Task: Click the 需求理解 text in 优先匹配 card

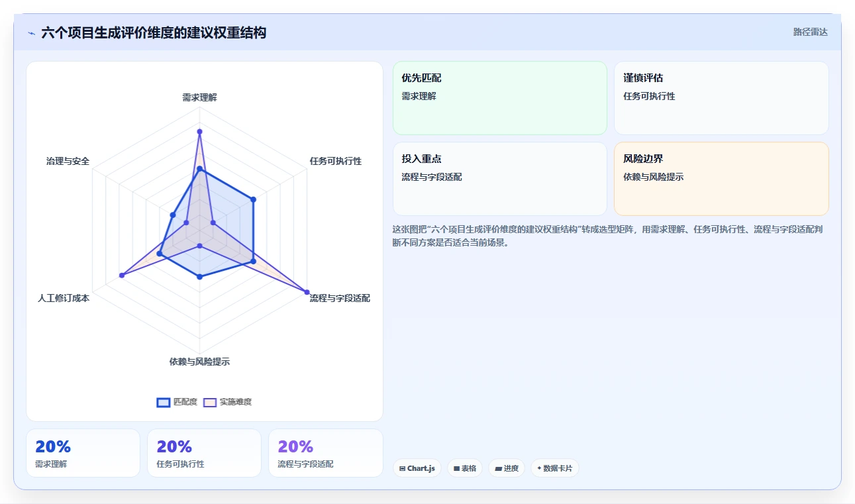Action: pos(419,96)
